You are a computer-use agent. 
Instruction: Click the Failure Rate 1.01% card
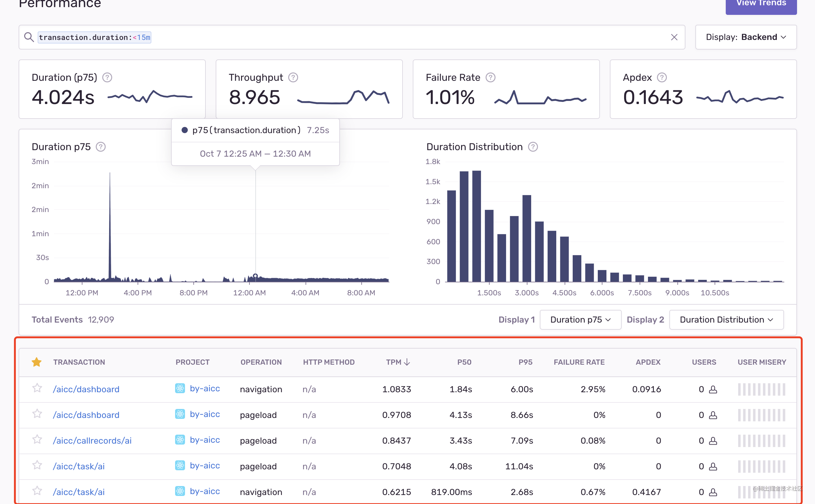506,89
